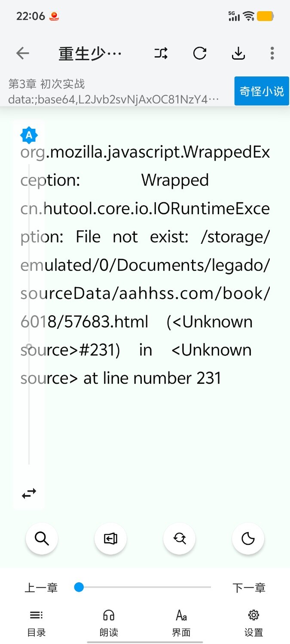This screenshot has height=644, width=290.
Task: Tap the auto page-turn floating button
Action: pyautogui.click(x=110, y=538)
